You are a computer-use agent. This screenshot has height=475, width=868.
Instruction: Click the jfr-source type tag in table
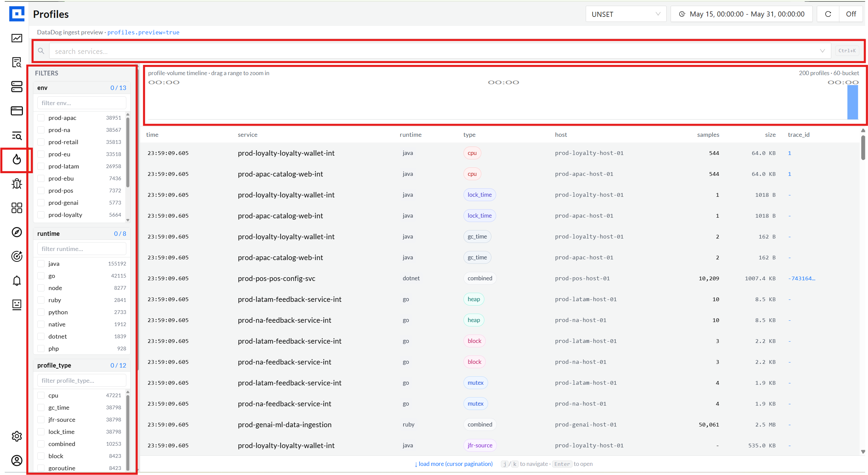pos(480,446)
